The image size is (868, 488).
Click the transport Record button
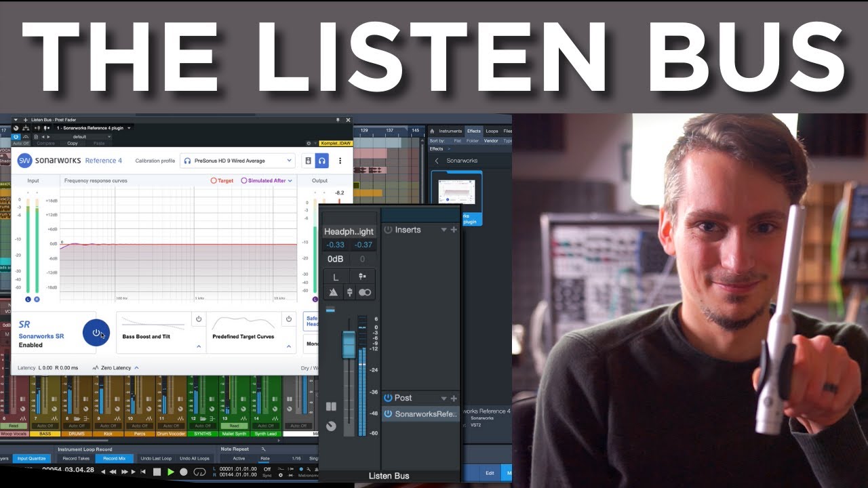pos(184,472)
